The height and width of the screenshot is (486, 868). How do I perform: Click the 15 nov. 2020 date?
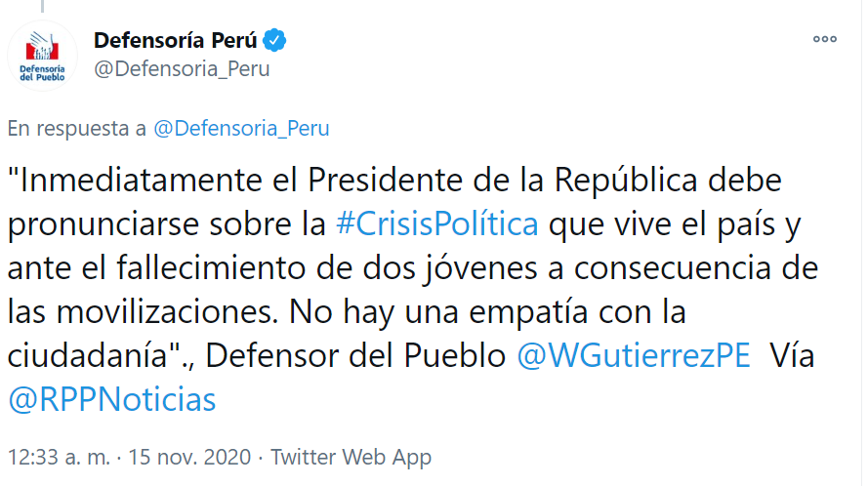pyautogui.click(x=189, y=458)
